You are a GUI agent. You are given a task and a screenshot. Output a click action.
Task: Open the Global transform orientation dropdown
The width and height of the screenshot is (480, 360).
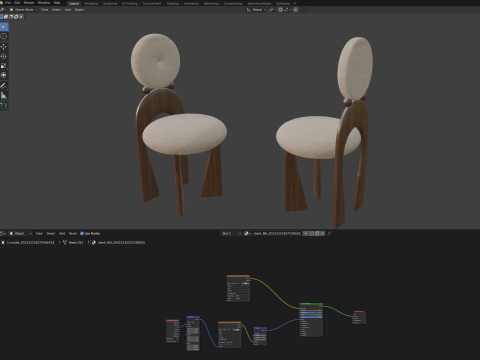pyautogui.click(x=256, y=10)
